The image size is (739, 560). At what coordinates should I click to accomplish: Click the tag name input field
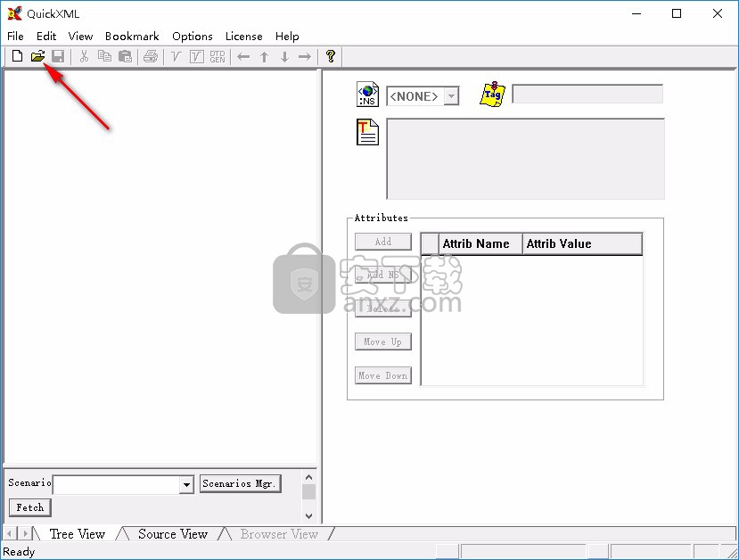(587, 94)
